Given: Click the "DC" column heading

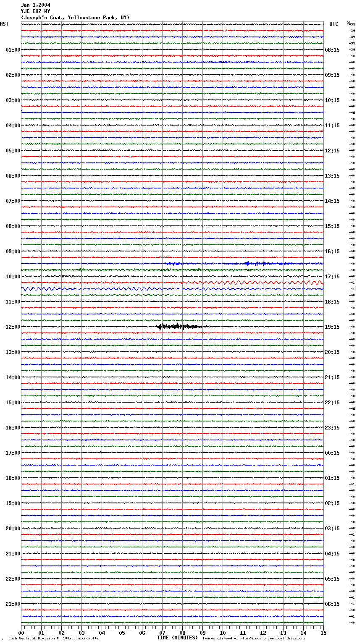Looking at the screenshot, I should 349,23.
